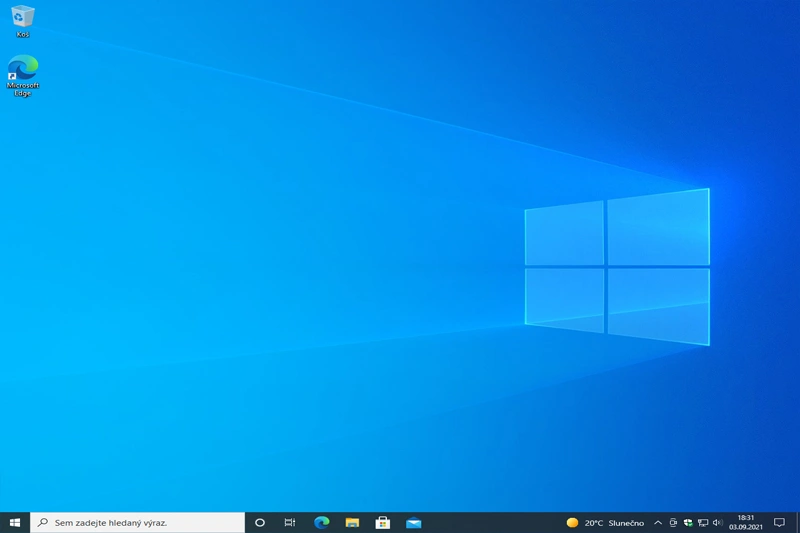Screen dimensions: 800x533
Task: Open the weather widget showing 20°C Slunečno
Action: point(605,522)
